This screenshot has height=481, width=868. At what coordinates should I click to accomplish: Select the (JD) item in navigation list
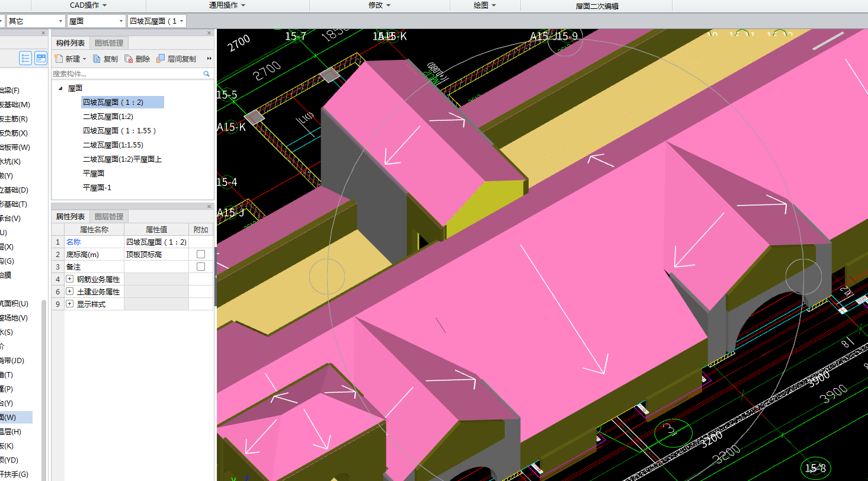click(12, 361)
